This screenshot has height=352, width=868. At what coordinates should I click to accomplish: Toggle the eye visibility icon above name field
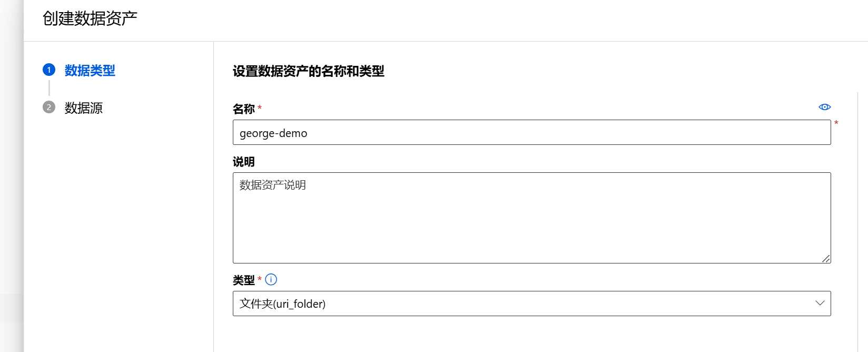click(824, 106)
